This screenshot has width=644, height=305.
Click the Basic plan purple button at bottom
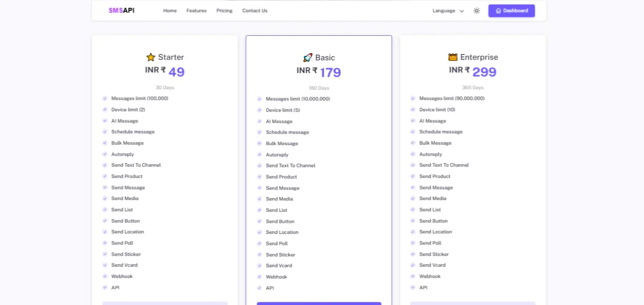(x=319, y=303)
